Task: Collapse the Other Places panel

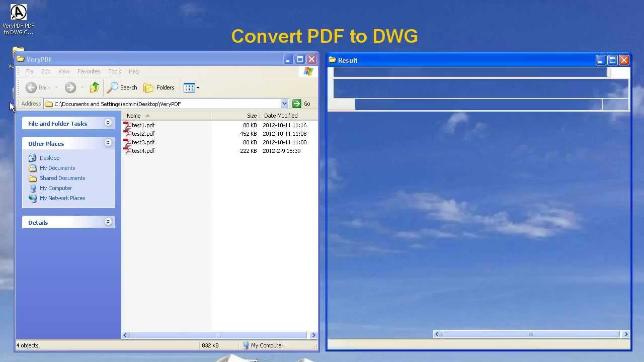Action: pyautogui.click(x=108, y=143)
